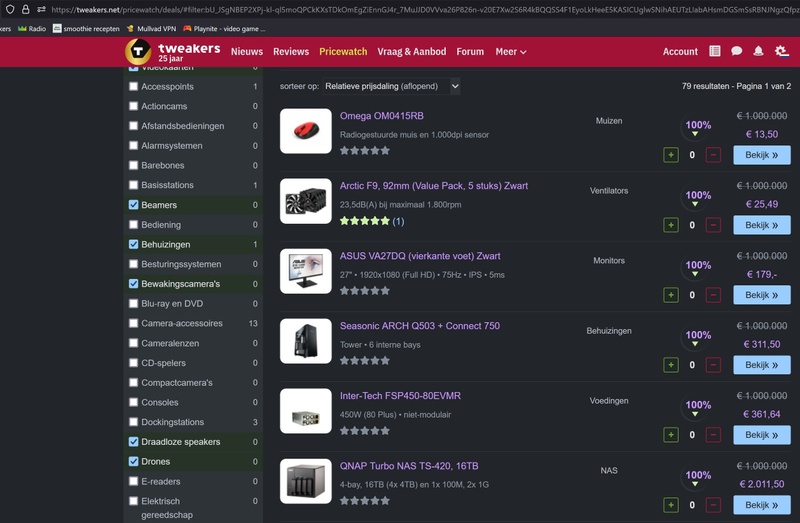Uncheck the Beamers filter checkbox

click(x=134, y=205)
